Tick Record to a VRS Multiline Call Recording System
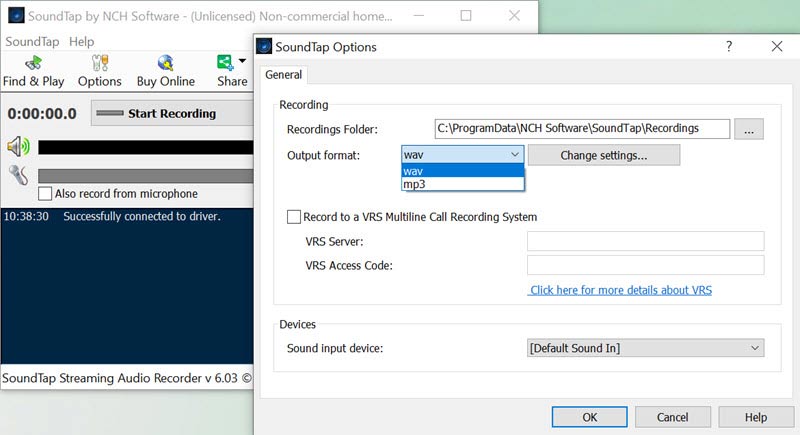Viewport: 800px width, 435px height. [x=294, y=217]
